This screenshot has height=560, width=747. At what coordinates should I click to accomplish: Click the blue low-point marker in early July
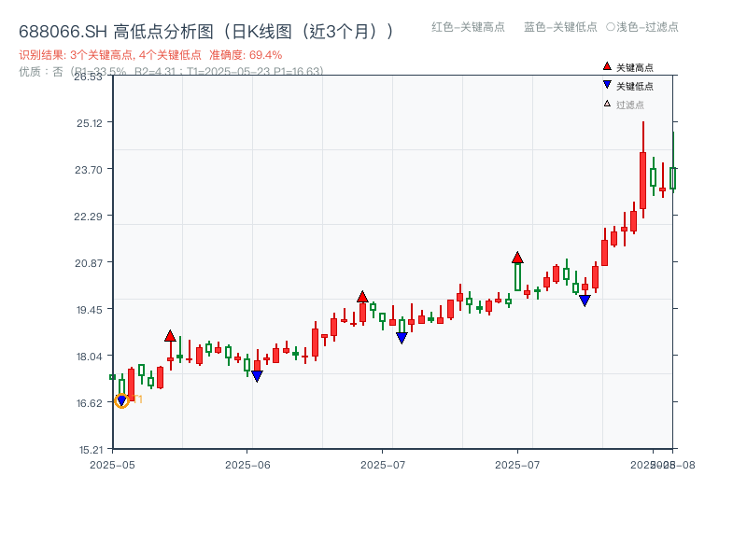click(400, 336)
